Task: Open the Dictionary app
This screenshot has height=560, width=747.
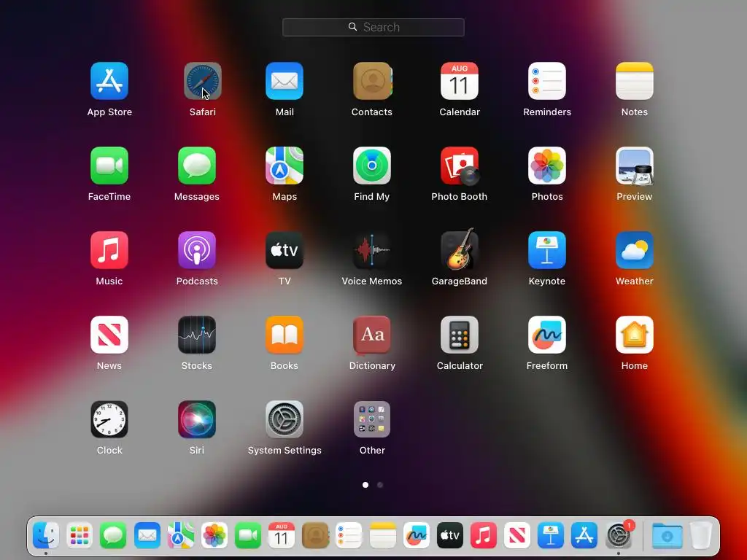Action: pos(372,335)
